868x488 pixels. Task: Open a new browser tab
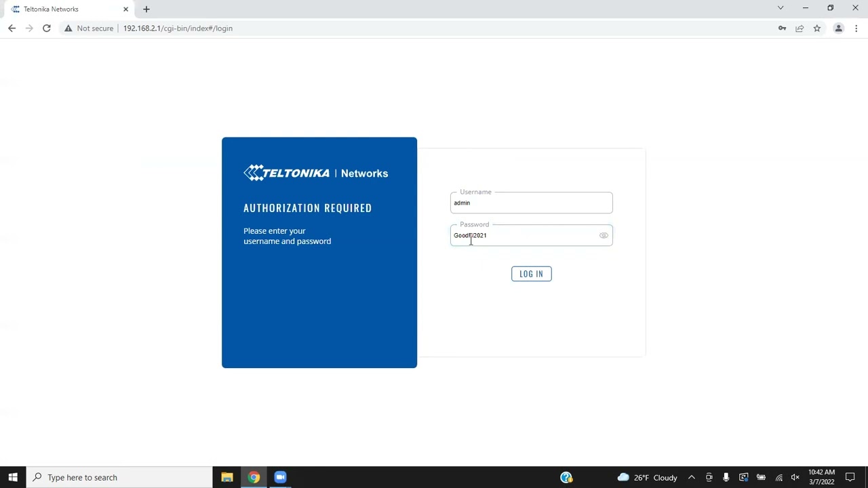point(146,9)
